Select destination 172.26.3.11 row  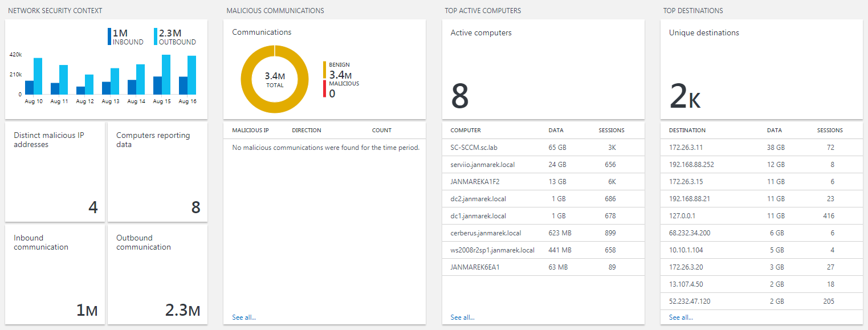point(761,148)
